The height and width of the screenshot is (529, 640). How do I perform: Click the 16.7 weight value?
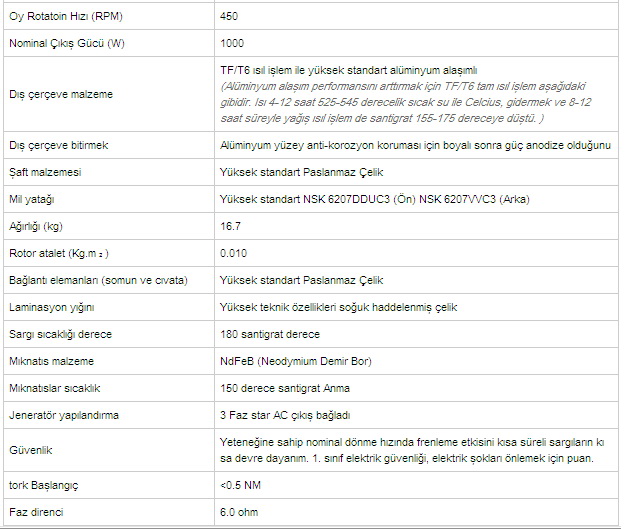coord(231,226)
